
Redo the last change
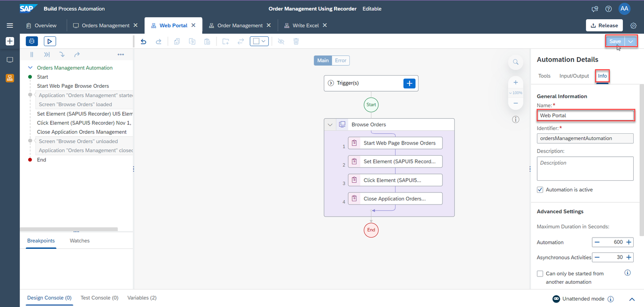pyautogui.click(x=158, y=41)
